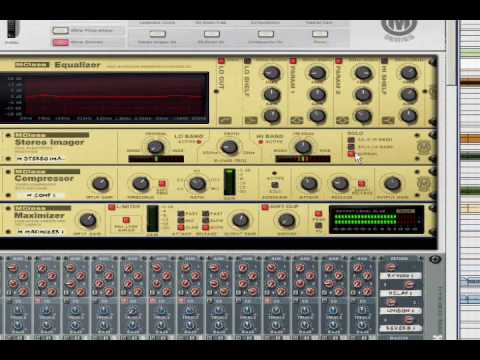
Task: Click the HI SHELF Q knob
Action: 409,116
